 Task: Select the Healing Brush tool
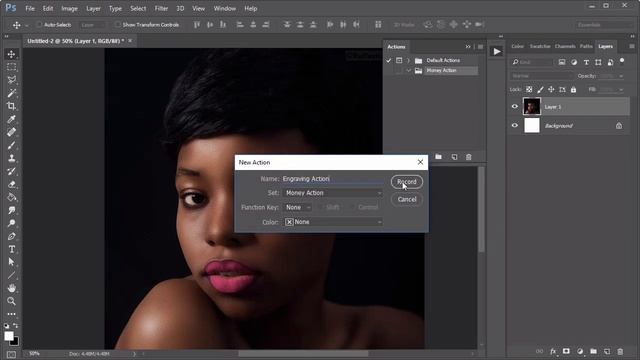[11, 132]
